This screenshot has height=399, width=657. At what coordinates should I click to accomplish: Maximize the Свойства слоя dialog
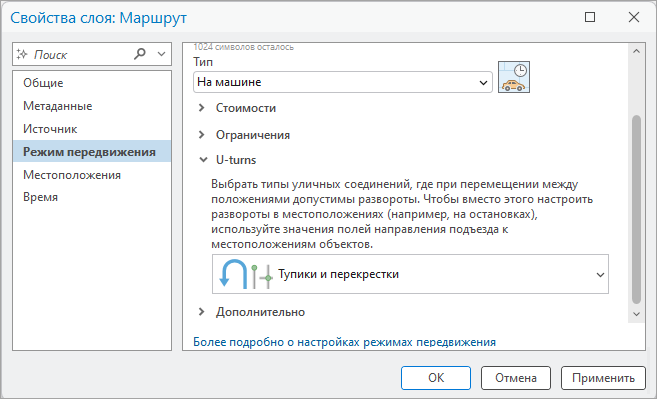point(590,17)
